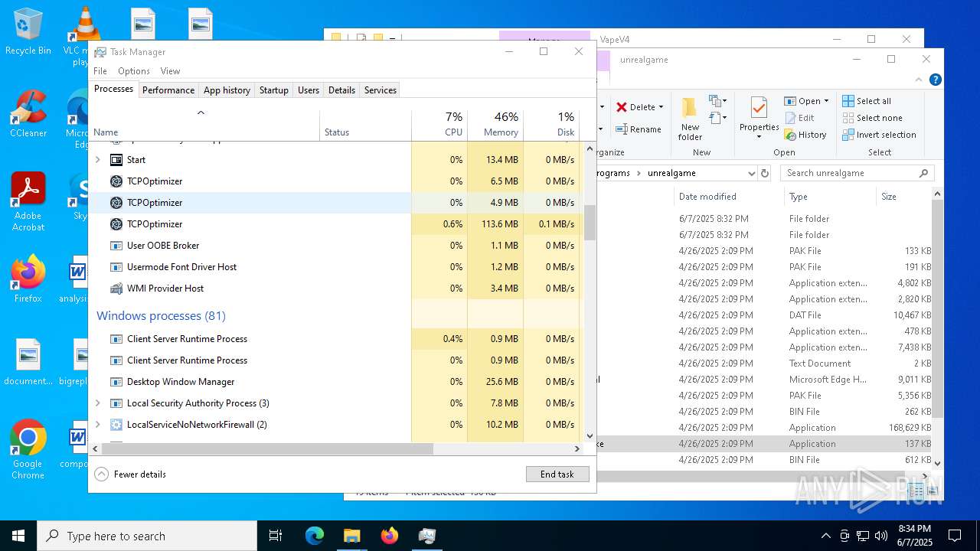Open Properties in Explorer ribbon
980x551 pixels.
click(759, 115)
